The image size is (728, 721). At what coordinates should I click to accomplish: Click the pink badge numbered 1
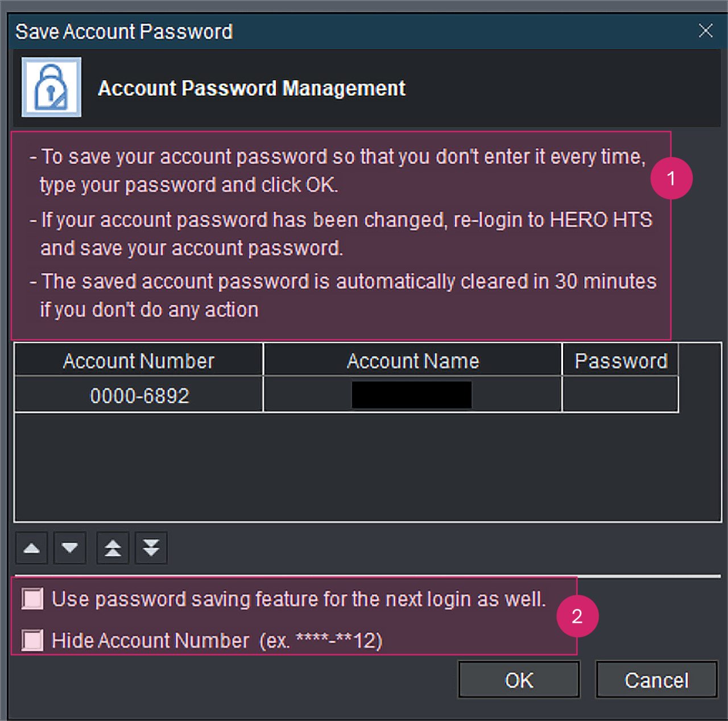pos(671,178)
